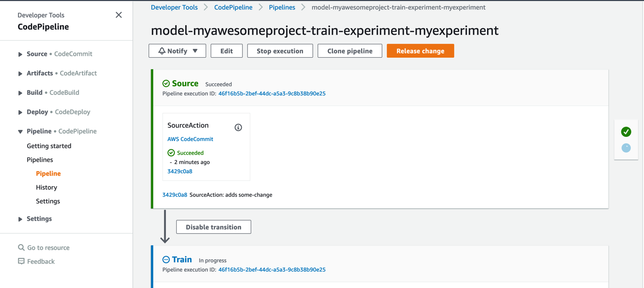Open Developer Tools breadcrumb link
The width and height of the screenshot is (644, 288).
pos(174,7)
